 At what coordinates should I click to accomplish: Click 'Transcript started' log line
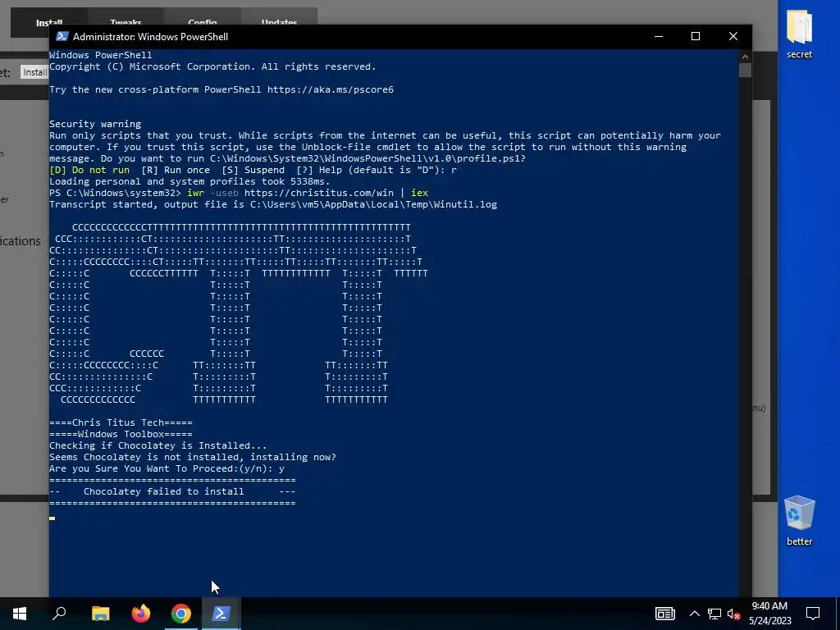(x=273, y=204)
